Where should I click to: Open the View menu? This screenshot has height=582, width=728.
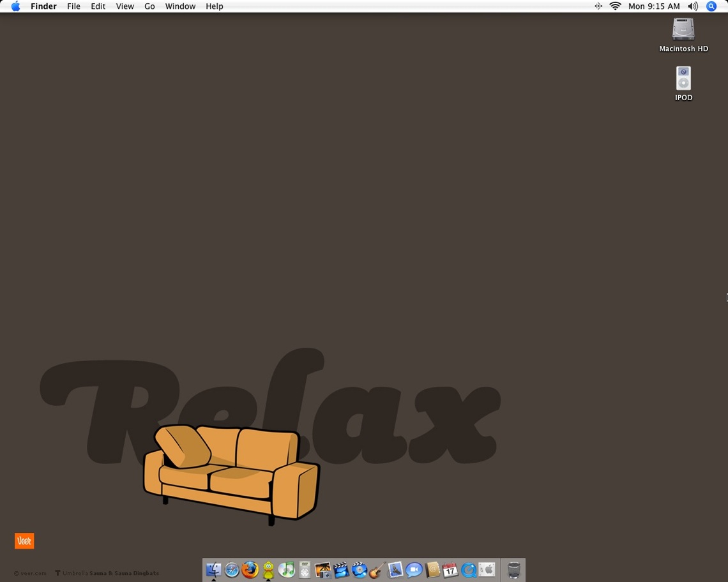point(125,6)
